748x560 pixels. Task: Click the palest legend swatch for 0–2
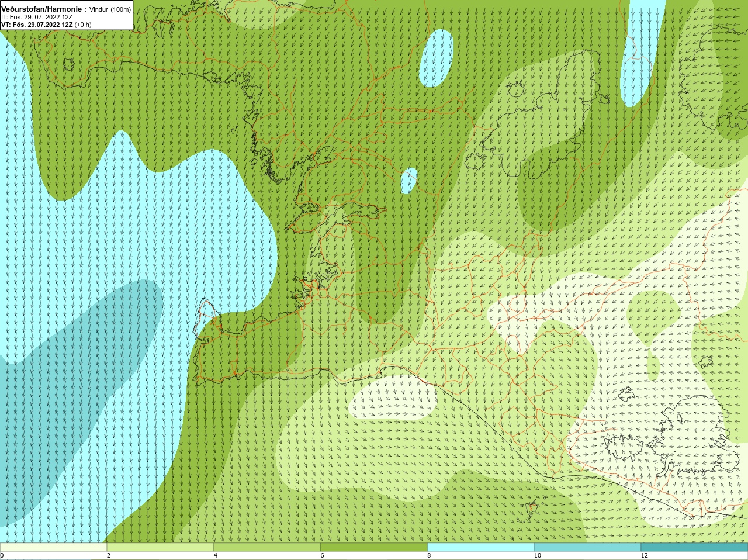coord(53,547)
